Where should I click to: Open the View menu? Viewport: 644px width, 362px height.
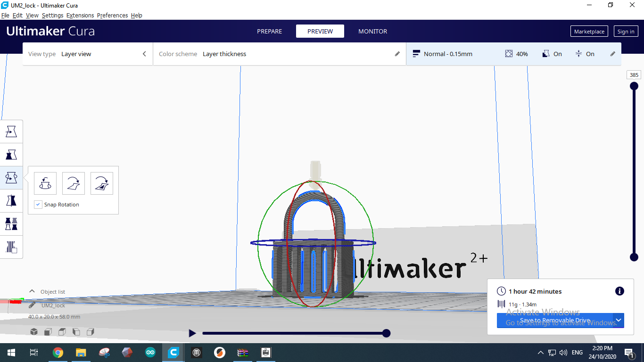pos(32,15)
